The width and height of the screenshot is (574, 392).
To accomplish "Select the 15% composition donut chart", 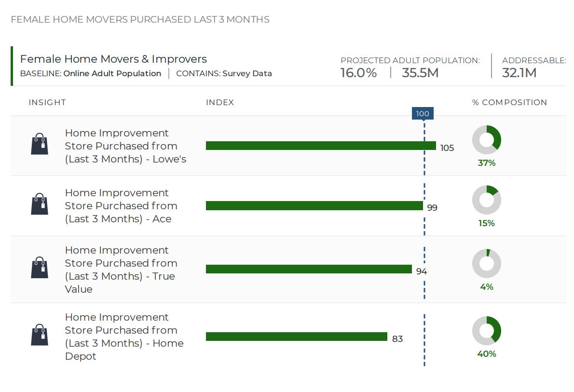I will coord(487,200).
